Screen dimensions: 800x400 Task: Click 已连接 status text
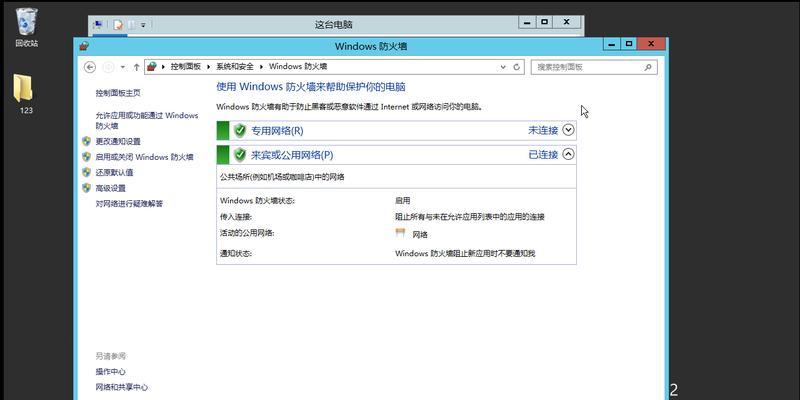point(543,155)
